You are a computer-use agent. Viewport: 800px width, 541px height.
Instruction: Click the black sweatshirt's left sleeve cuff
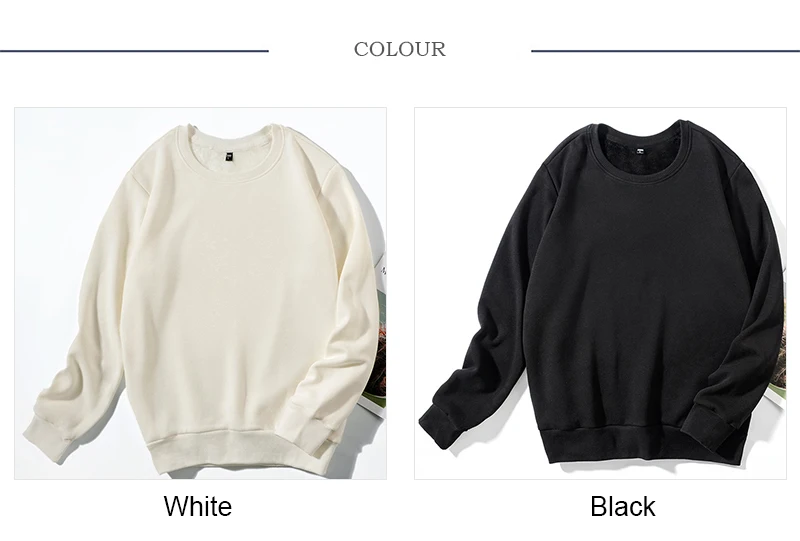[x=442, y=422]
